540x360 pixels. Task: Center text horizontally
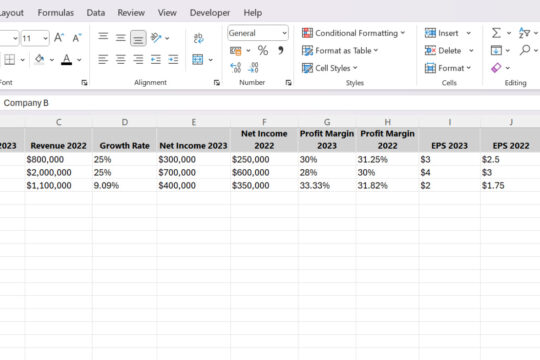tap(120, 59)
